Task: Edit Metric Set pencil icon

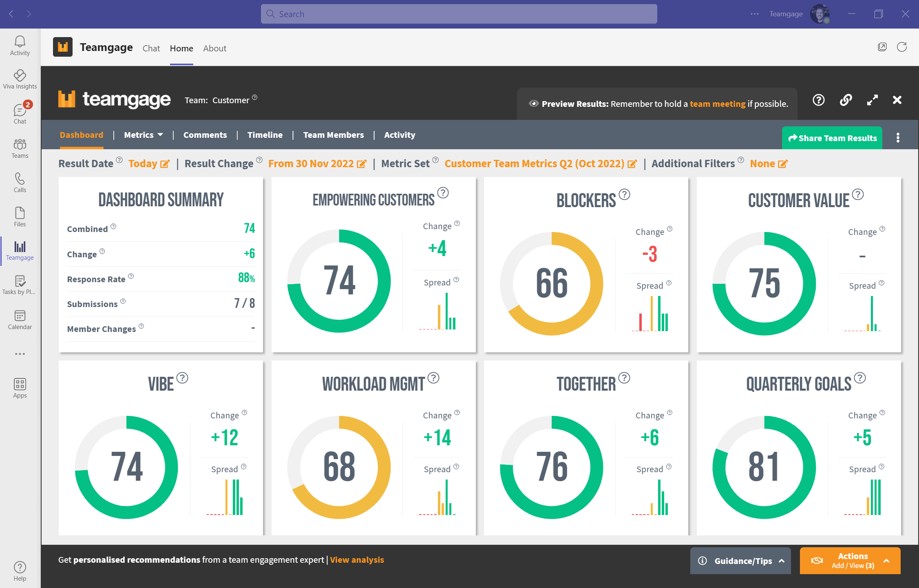Action: click(x=632, y=164)
